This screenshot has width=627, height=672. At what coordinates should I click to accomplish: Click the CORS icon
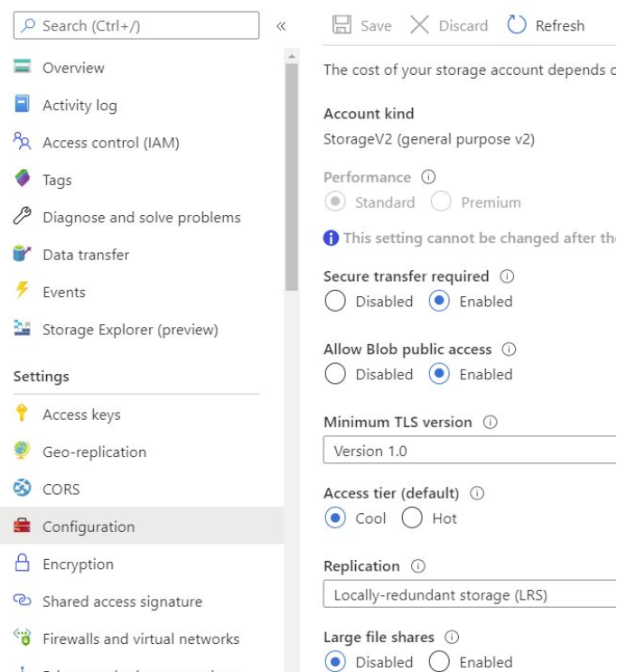pos(22,488)
